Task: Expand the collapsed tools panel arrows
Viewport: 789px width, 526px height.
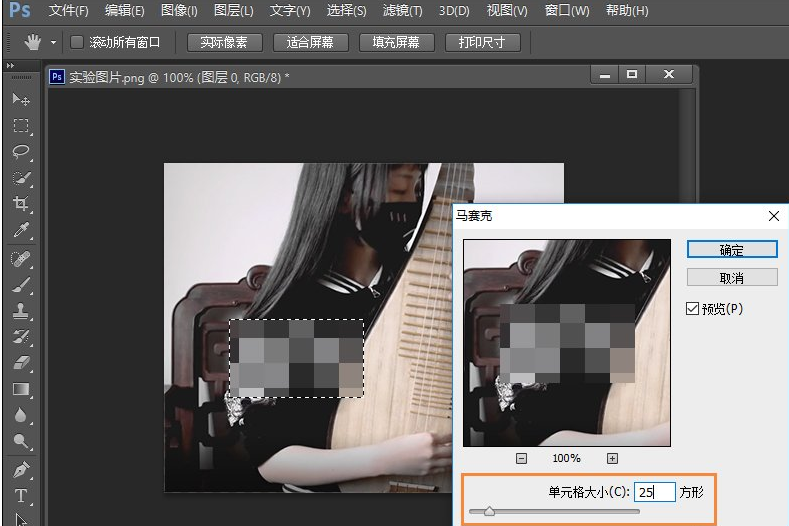Action: (10, 65)
